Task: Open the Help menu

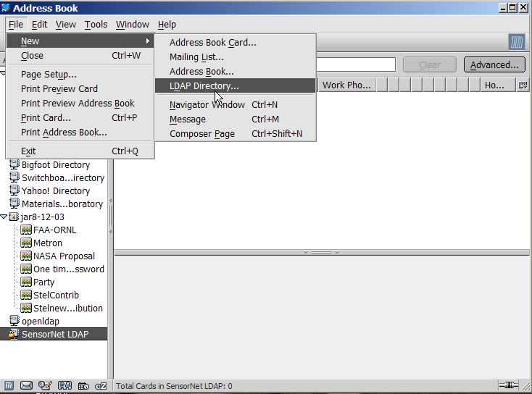Action: (x=167, y=25)
